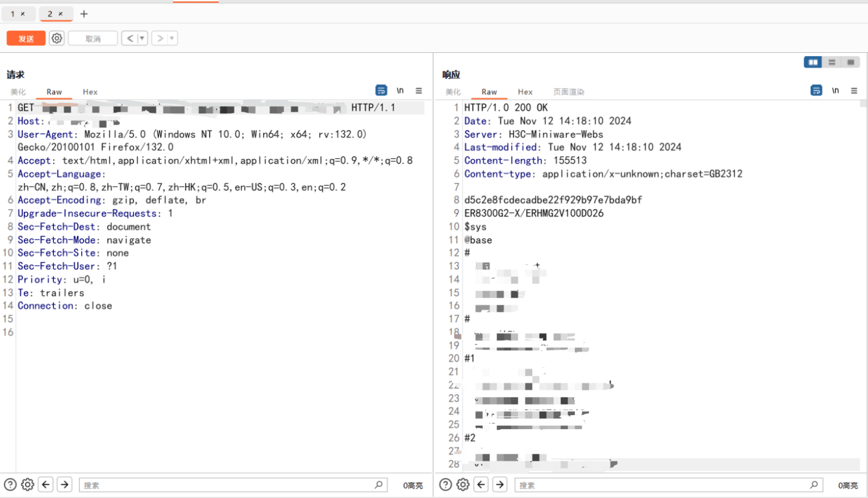Select the Hex tab in response panel

(525, 92)
